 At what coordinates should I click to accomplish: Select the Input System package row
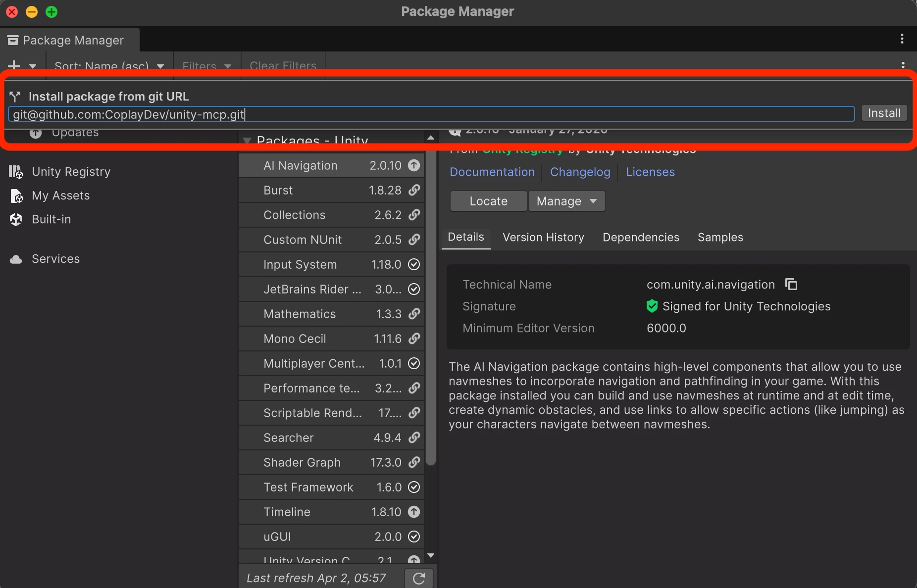pyautogui.click(x=331, y=264)
